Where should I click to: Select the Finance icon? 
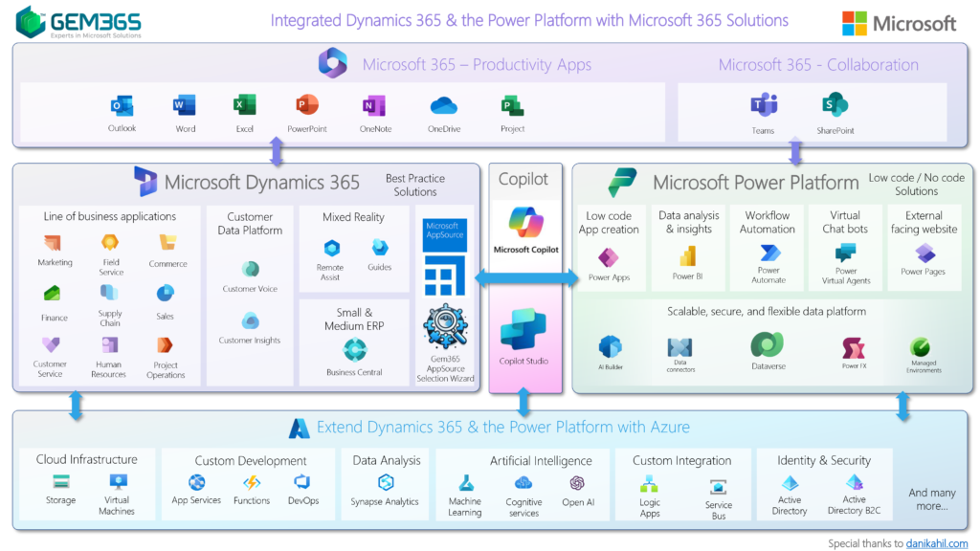[x=53, y=293]
